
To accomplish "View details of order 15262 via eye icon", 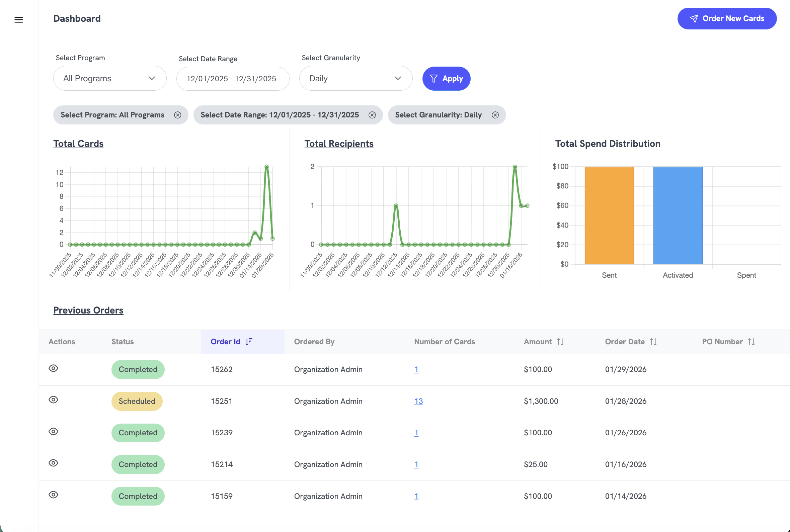I will coord(54,368).
